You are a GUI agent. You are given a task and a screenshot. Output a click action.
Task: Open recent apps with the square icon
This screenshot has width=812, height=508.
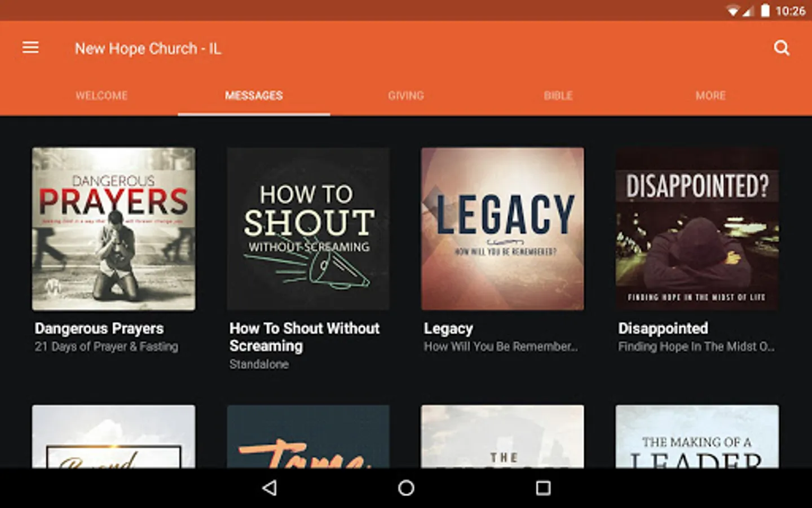[x=543, y=487]
